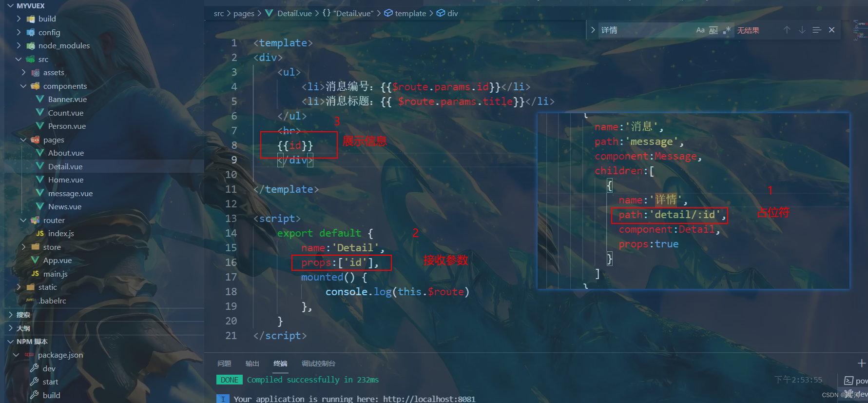Open Home.vue from the explorer tree

(66, 180)
